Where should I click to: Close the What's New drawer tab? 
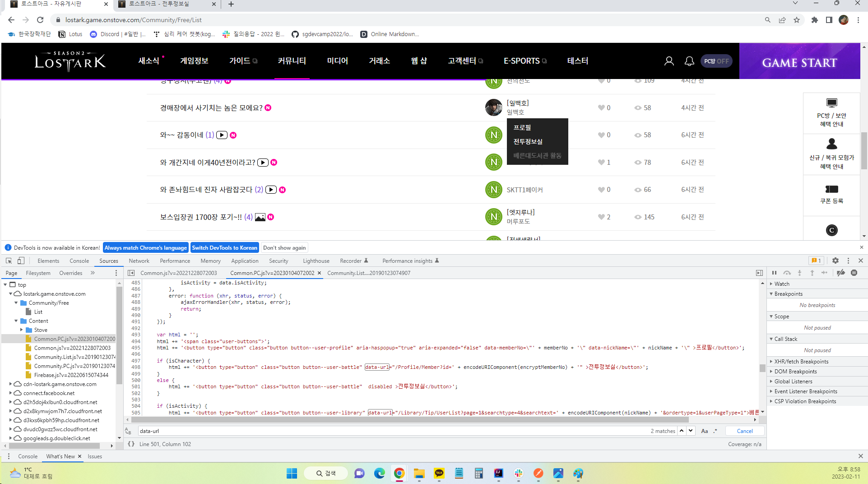80,456
